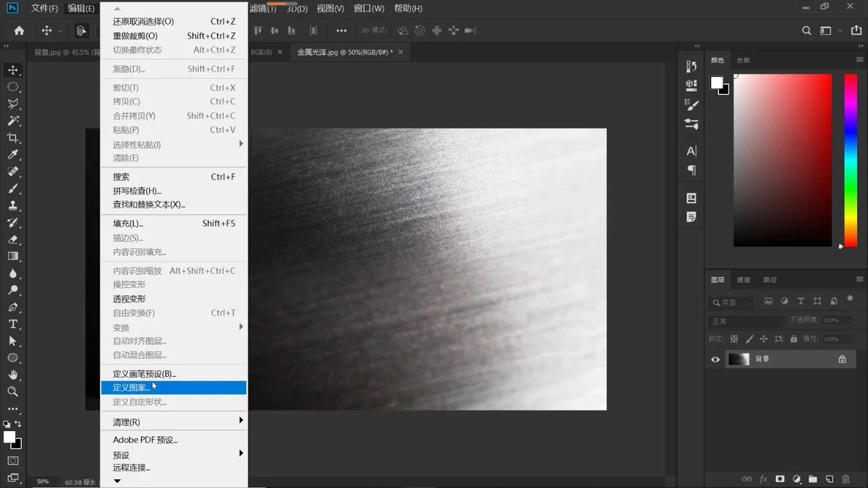Select the Path Selection tool
Viewport: 868px width, 488px height.
click(x=13, y=341)
